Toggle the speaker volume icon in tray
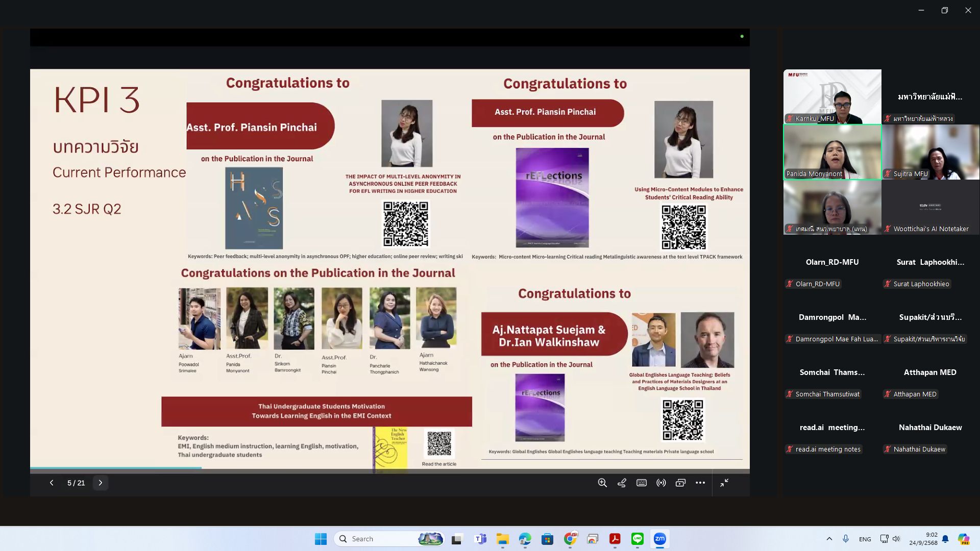980x551 pixels. tap(896, 539)
